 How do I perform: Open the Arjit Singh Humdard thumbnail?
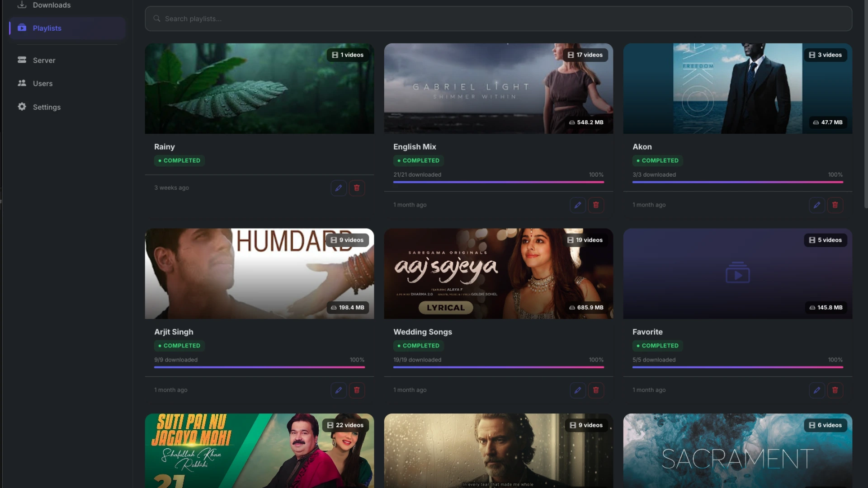coord(259,274)
